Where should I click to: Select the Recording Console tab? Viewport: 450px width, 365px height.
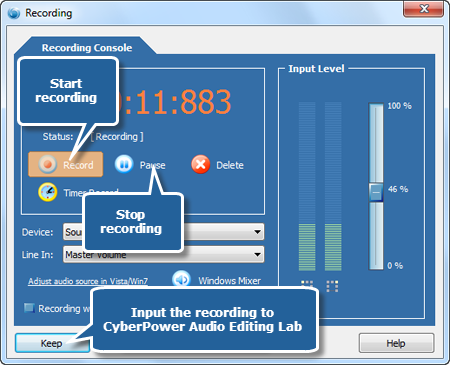[x=87, y=48]
